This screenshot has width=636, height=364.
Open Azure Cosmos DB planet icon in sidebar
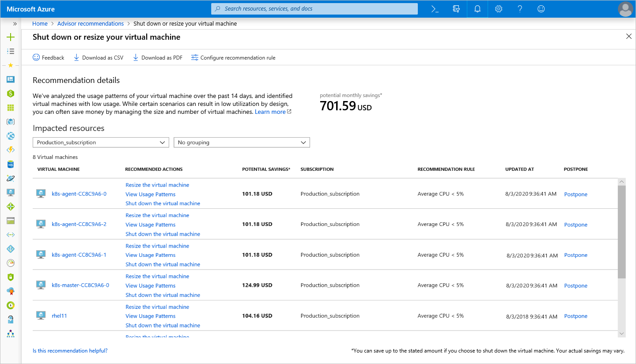coord(11,178)
